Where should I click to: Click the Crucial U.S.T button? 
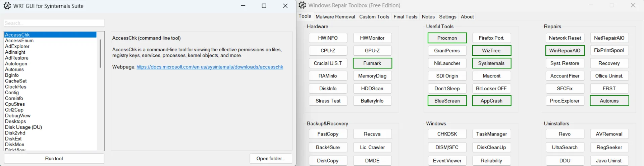coord(328,63)
